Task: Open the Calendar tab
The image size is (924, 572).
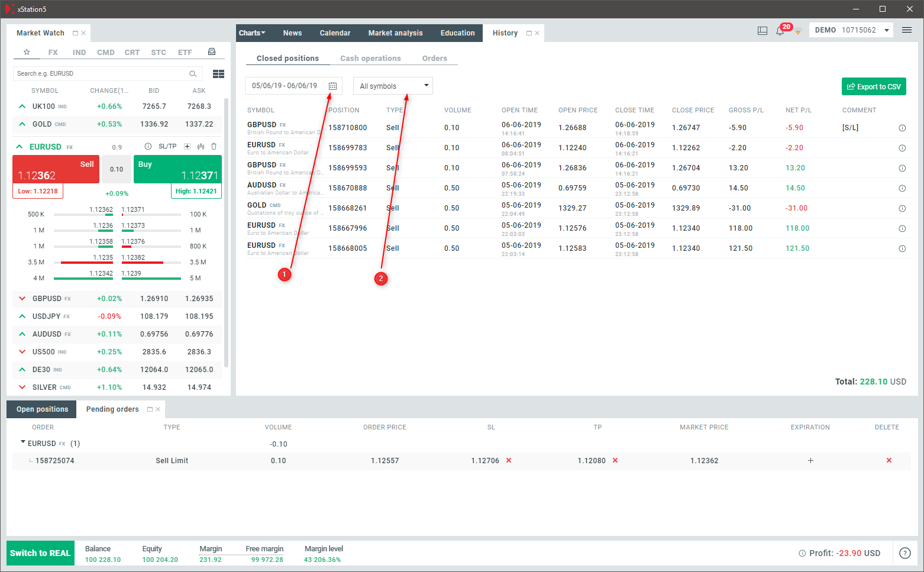Action: coord(335,33)
